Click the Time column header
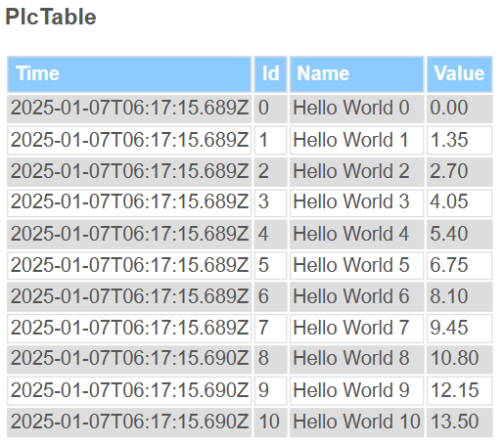Image resolution: width=504 pixels, height=445 pixels. [129, 74]
